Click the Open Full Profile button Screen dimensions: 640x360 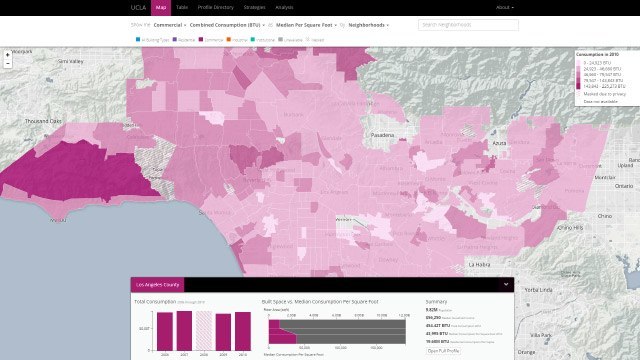pos(443,351)
